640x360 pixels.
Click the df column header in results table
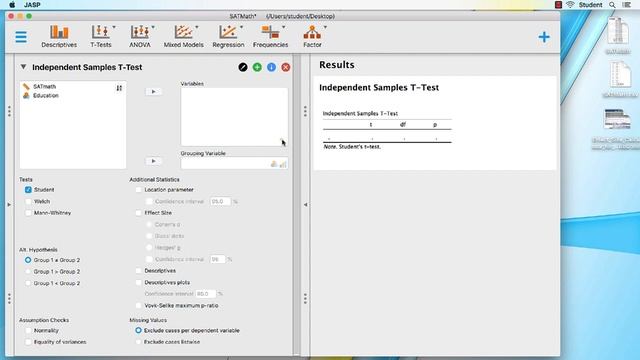click(403, 124)
